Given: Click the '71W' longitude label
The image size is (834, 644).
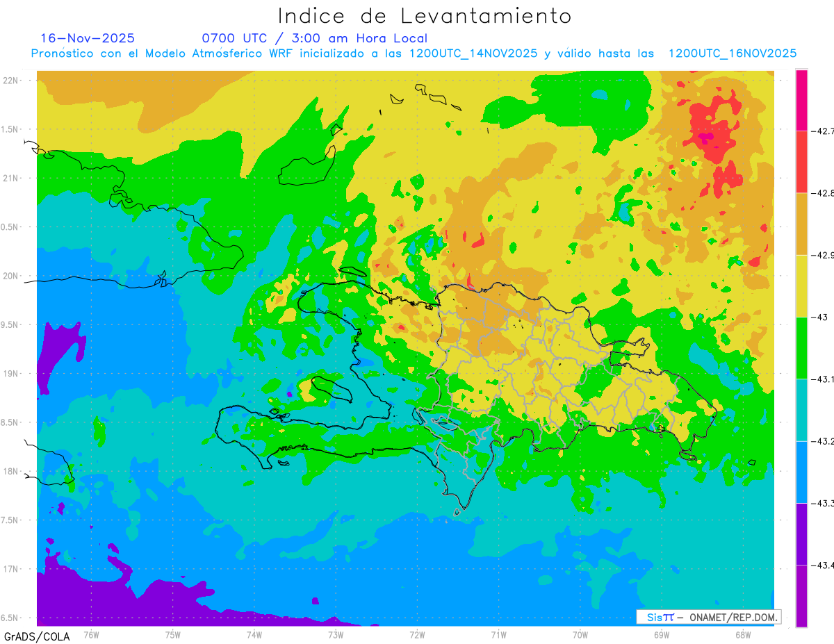Looking at the screenshot, I should [x=498, y=635].
